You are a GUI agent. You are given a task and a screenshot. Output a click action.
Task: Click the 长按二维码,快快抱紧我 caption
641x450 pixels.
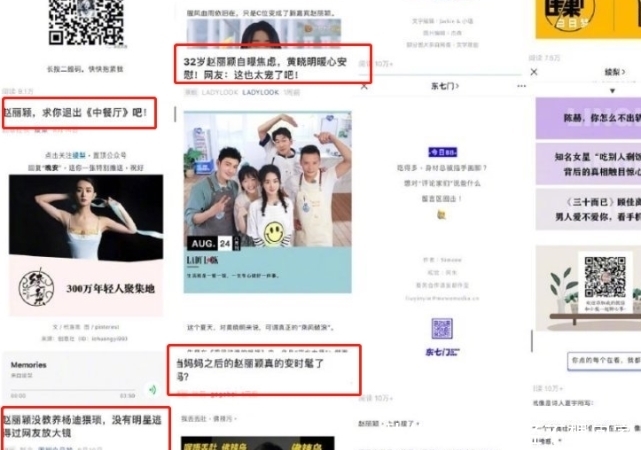pos(85,69)
